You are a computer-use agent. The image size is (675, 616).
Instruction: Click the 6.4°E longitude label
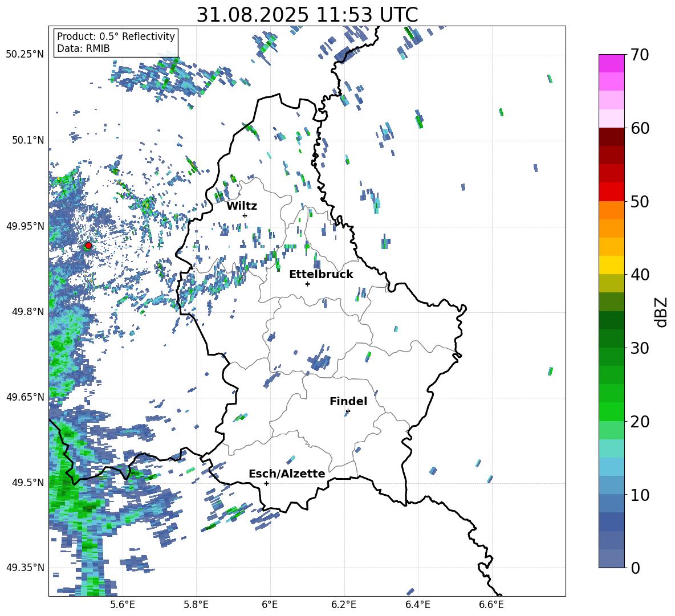point(417,605)
